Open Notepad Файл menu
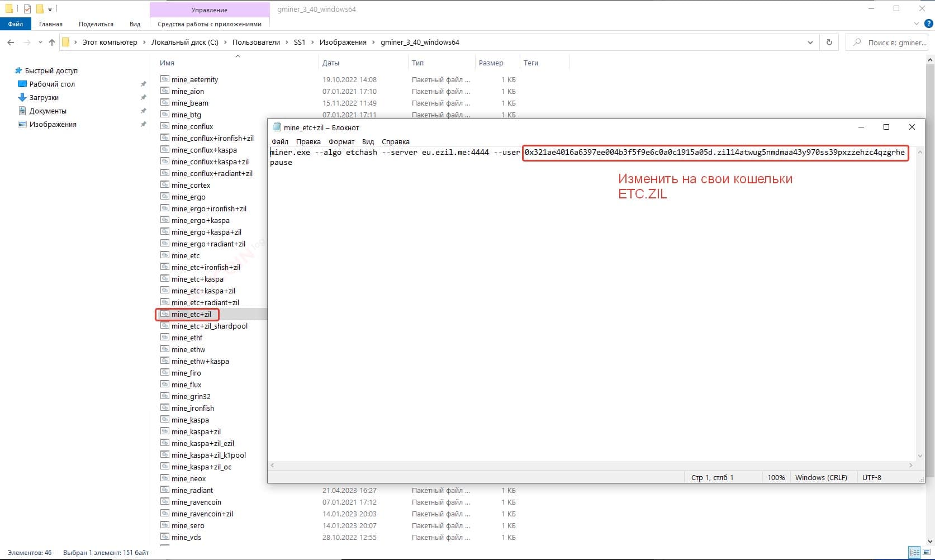 (280, 141)
